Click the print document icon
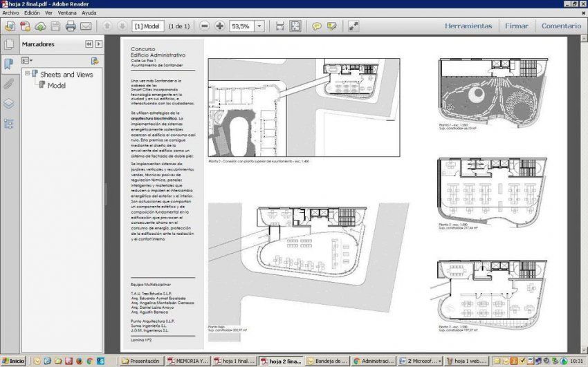This screenshot has width=588, height=367. point(71,26)
